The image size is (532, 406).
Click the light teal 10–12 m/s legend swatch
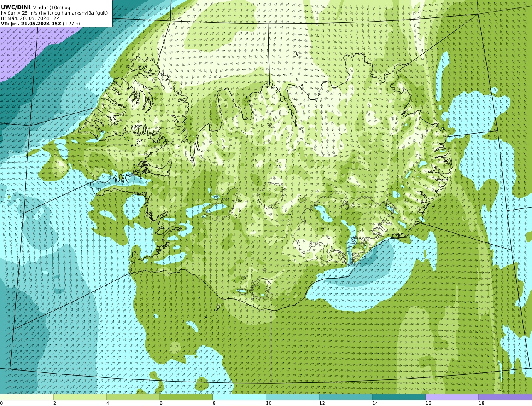click(293, 397)
